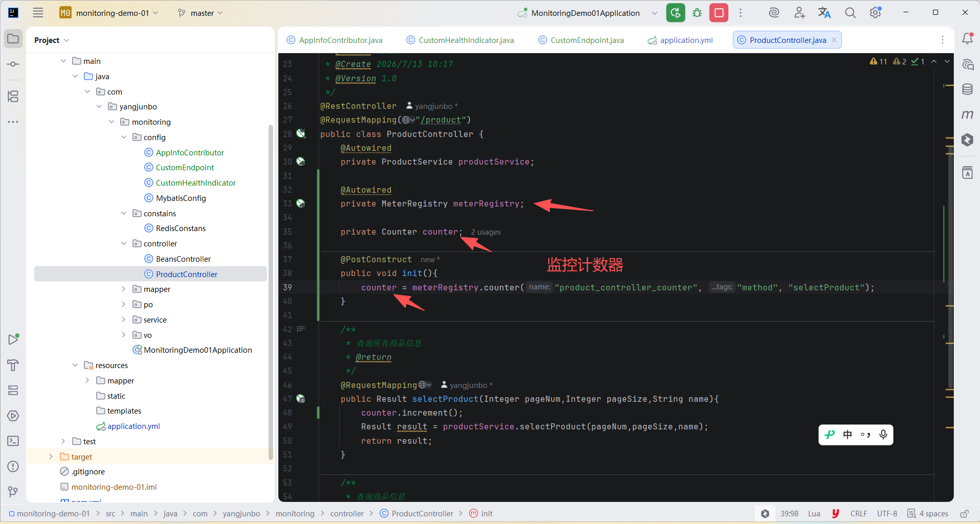Open the Maven tool window
The image size is (980, 524).
[967, 115]
